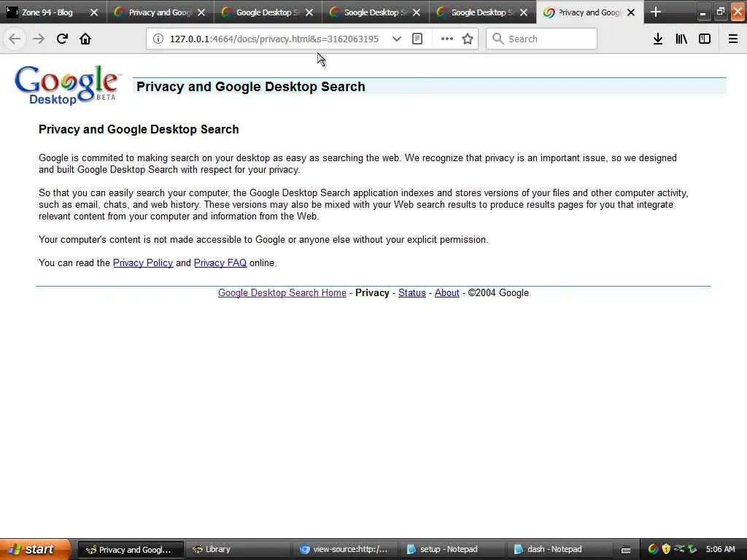Screen dimensions: 747x560
Task: Switch to dash - Notepad in taskbar
Action: point(560,549)
